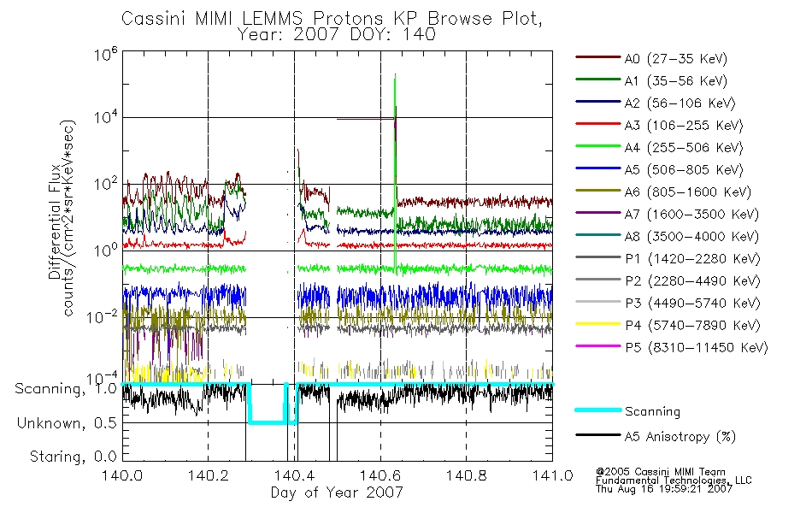Click the 140.2 x-axis tick label
Viewport: 812px width, 513px height.
click(209, 475)
